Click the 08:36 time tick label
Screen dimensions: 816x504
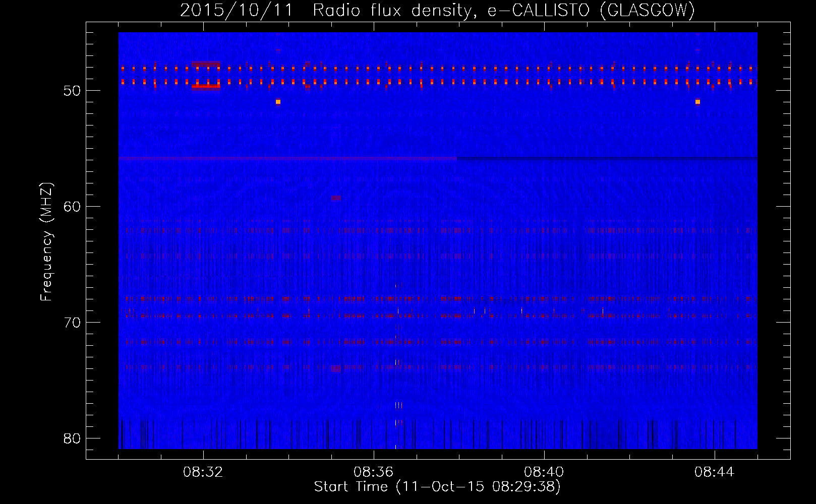click(x=374, y=472)
